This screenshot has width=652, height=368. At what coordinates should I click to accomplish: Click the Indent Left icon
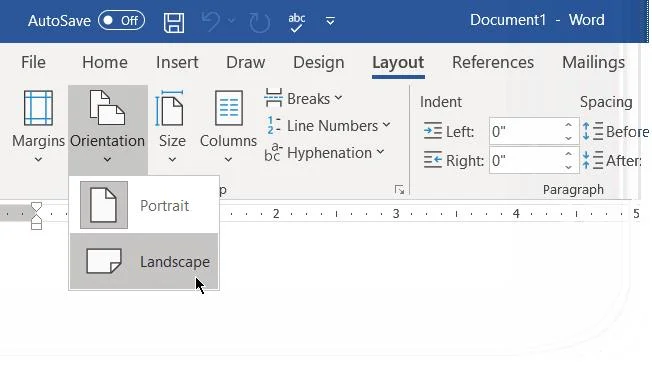432,131
